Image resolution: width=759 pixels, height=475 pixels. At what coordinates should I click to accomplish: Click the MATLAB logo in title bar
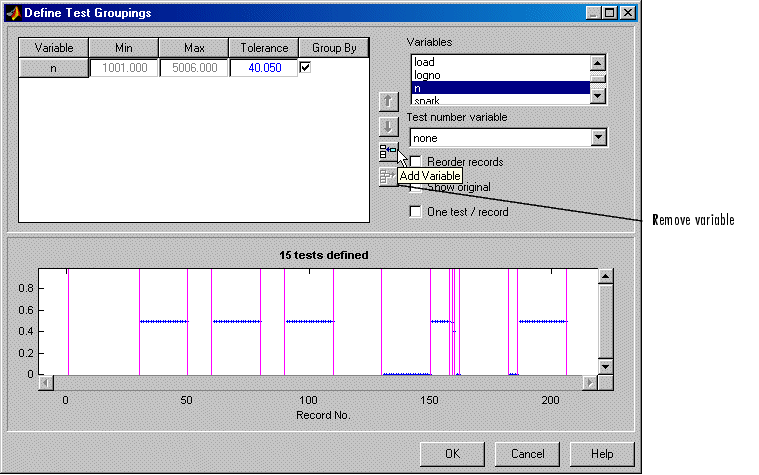coord(14,13)
